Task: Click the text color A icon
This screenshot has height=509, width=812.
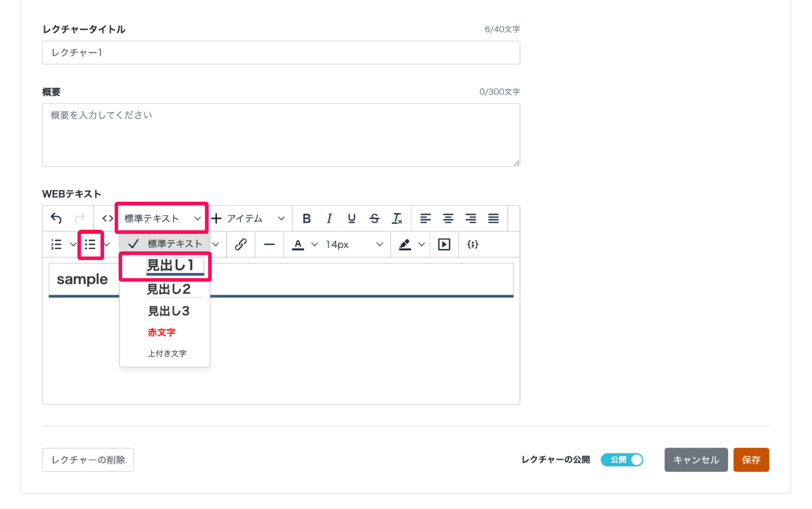Action: tap(298, 244)
